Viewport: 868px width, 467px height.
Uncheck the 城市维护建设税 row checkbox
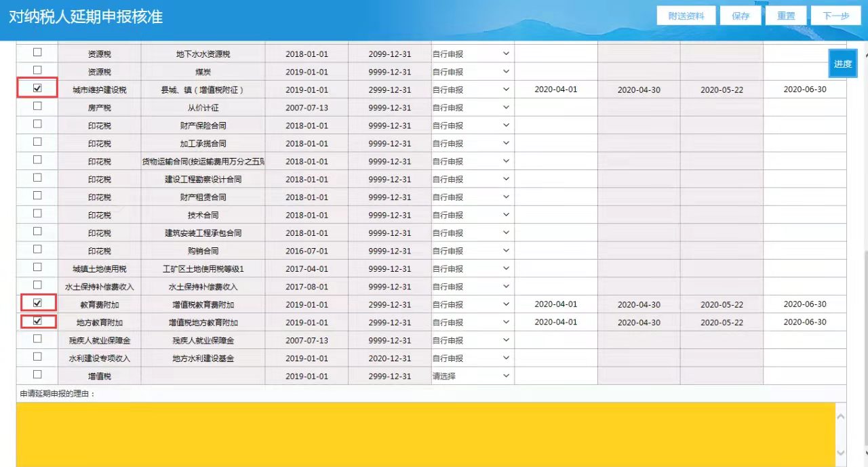pos(37,89)
